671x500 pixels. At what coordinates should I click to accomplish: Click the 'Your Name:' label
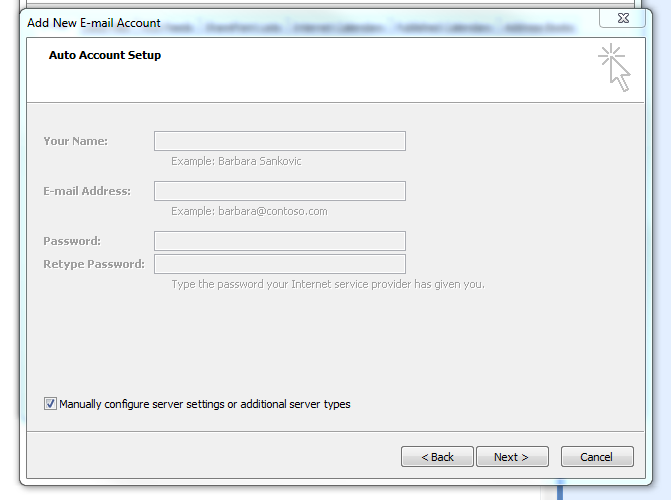pos(75,141)
